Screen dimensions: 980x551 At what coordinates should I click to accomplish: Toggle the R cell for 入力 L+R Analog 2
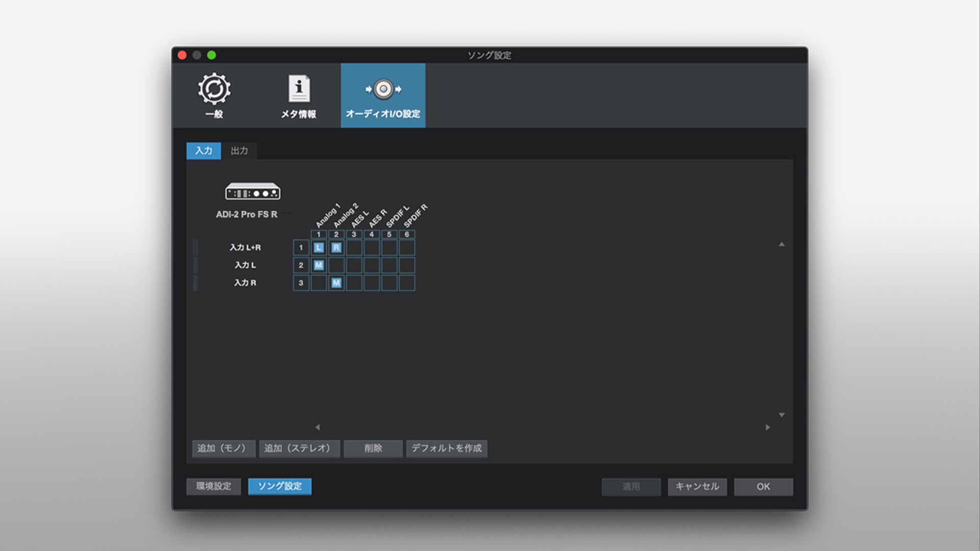[336, 248]
